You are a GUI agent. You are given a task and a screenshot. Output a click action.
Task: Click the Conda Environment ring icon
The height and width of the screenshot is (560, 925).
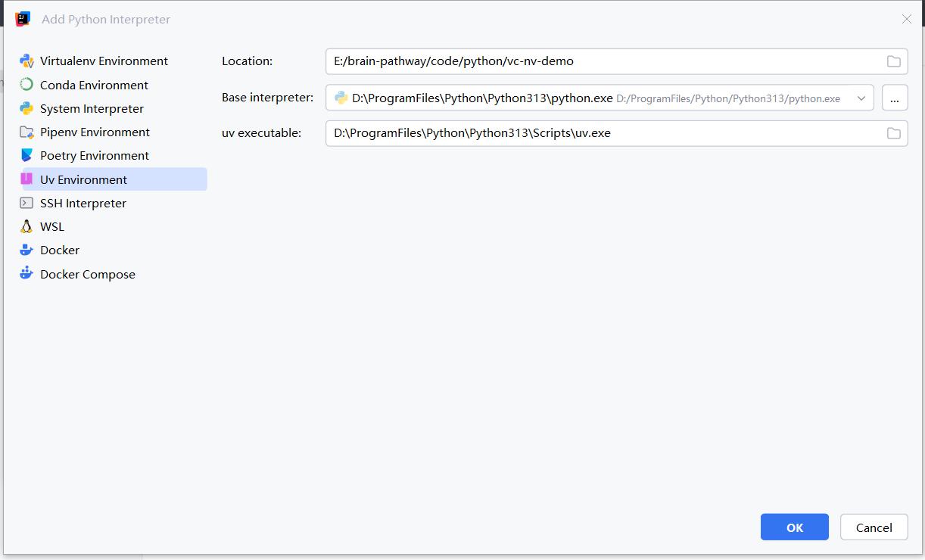tap(26, 85)
